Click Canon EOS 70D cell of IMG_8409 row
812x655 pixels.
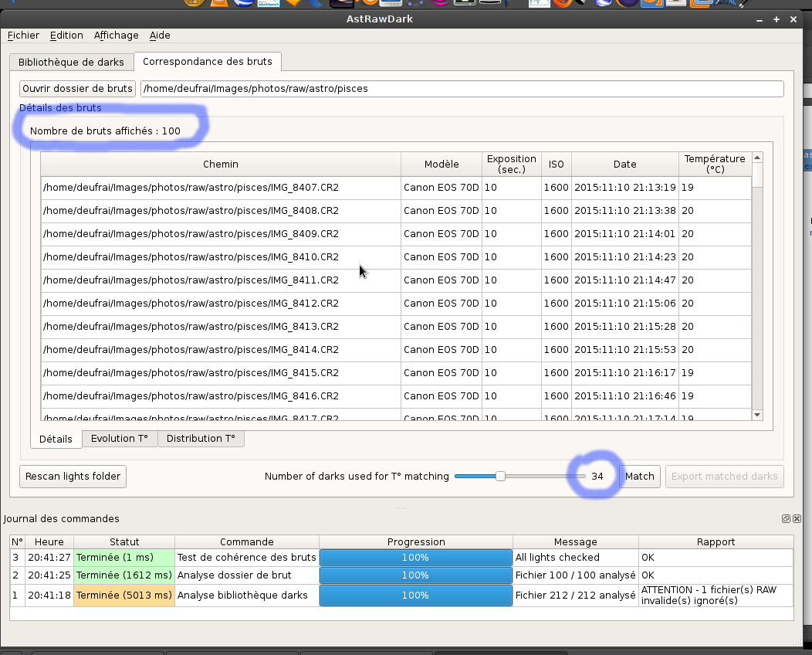(x=442, y=234)
